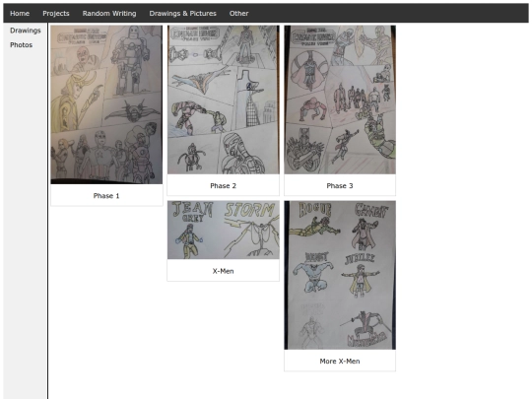Screen dimensions: 532x399
Task: Open Drawings in the sidebar
Action: 26,31
